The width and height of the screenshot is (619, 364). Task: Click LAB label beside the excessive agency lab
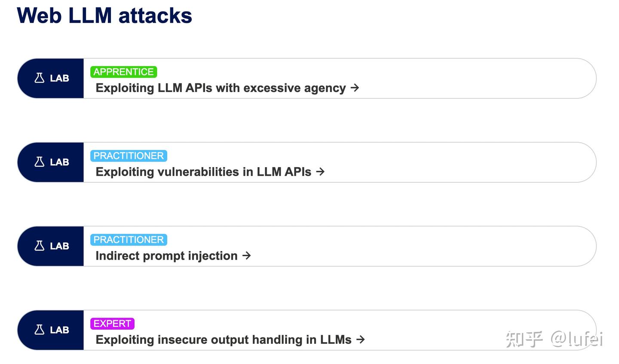click(x=59, y=78)
